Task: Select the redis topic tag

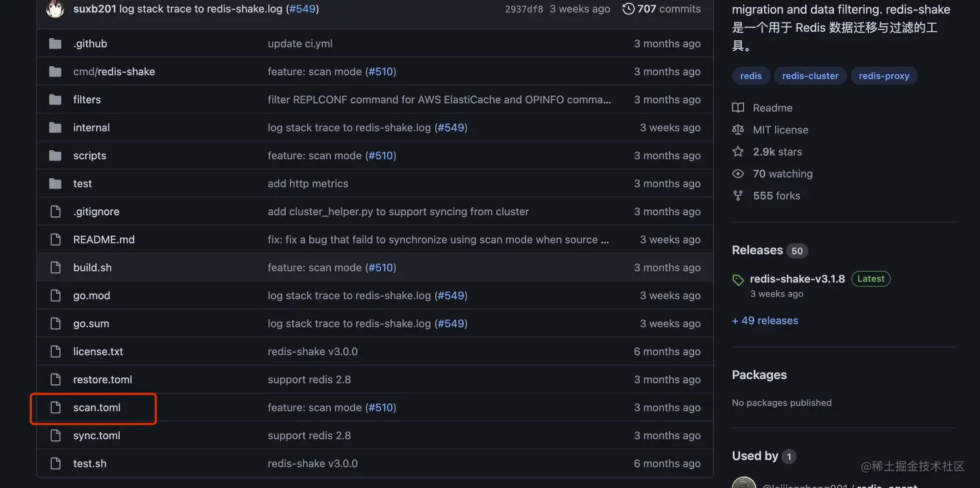Action: tap(751, 76)
